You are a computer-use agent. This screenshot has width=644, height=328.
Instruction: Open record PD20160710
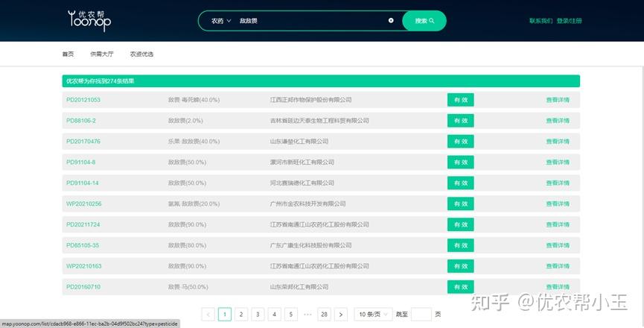click(83, 287)
